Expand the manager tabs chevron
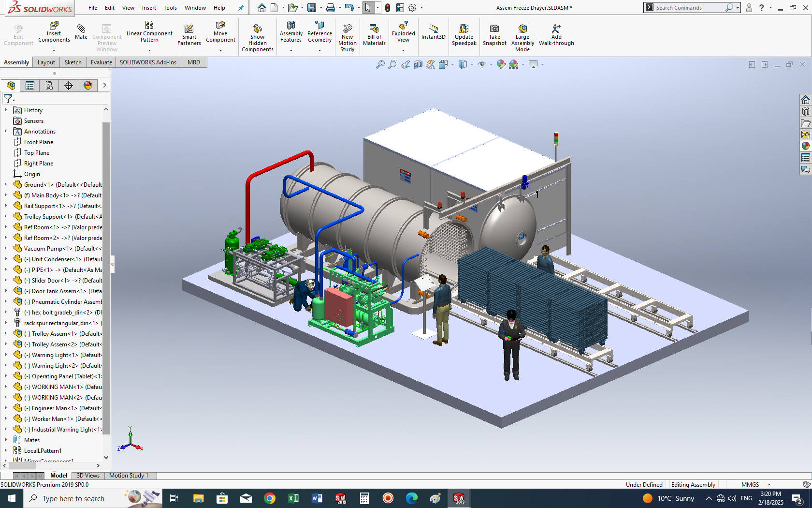812x508 pixels. (x=104, y=86)
